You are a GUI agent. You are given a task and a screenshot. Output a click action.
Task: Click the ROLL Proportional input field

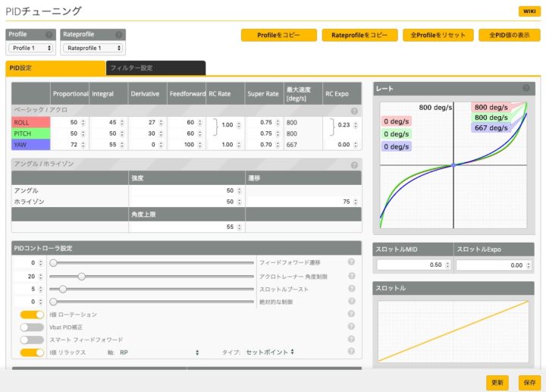(x=67, y=122)
